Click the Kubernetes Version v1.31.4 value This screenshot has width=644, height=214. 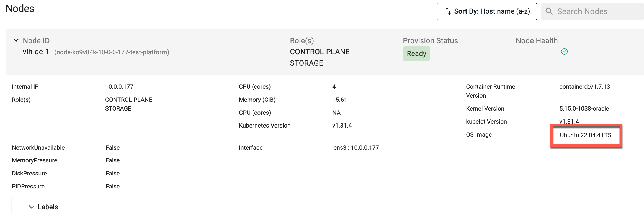[342, 126]
